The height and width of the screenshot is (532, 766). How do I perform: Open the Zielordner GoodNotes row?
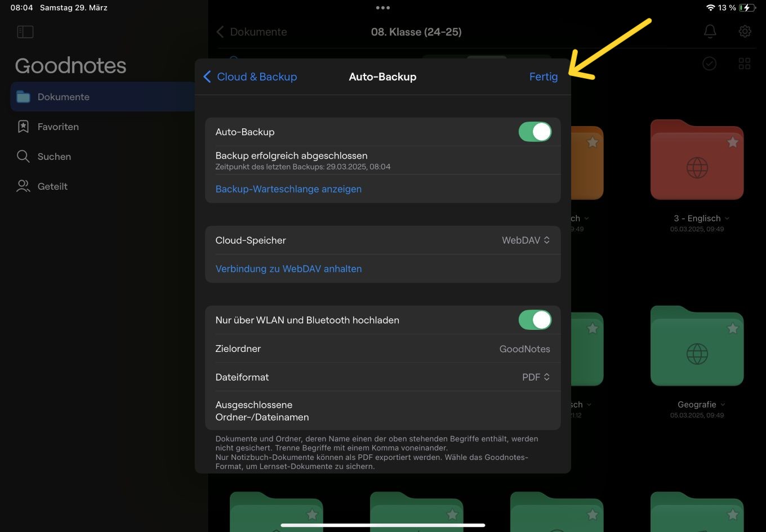(382, 349)
